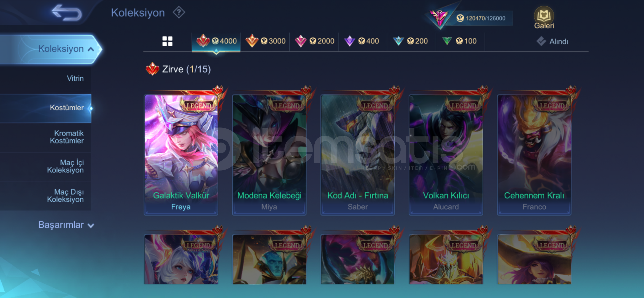Screen dimensions: 644x298
Task: Open the Koleksiyon help question icon
Action: pos(179,13)
